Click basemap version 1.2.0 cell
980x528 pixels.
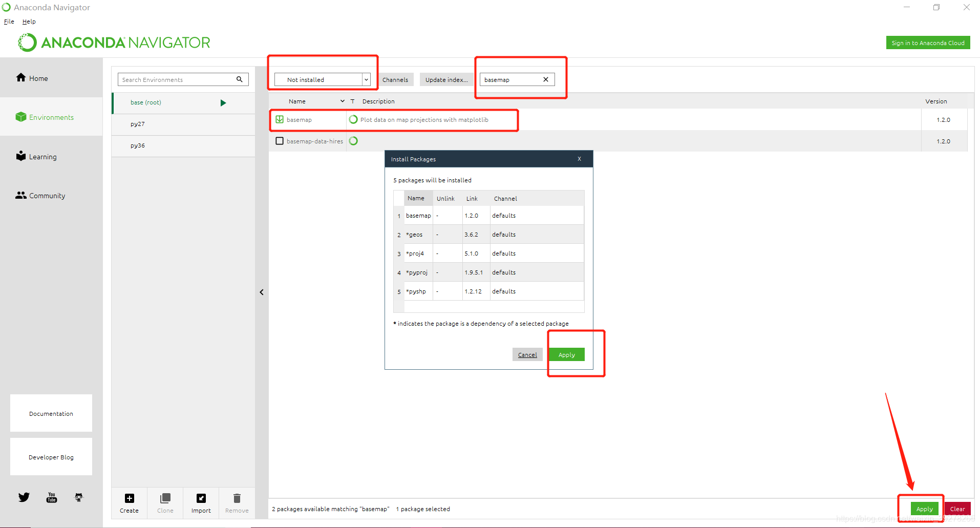click(x=943, y=119)
